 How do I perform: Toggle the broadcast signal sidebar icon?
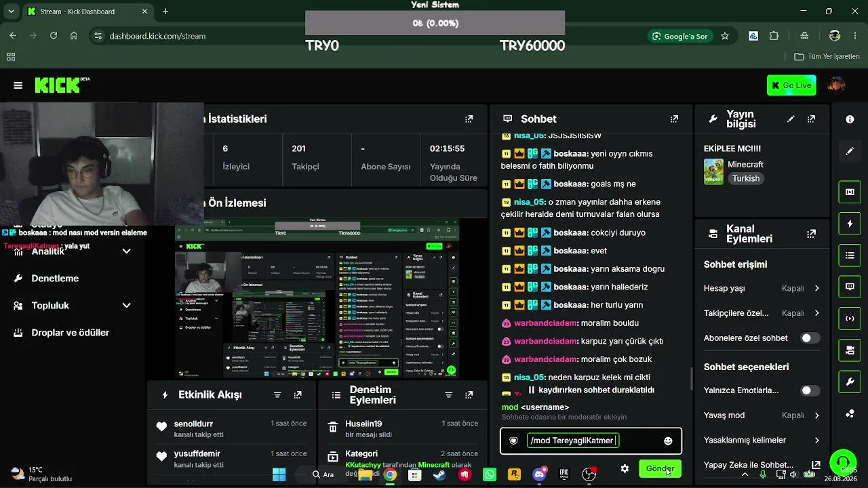pyautogui.click(x=850, y=319)
